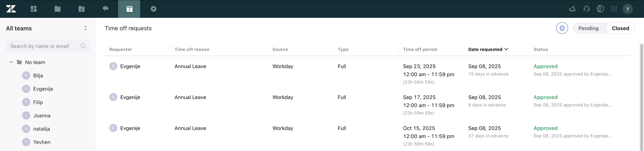This screenshot has height=151, width=644.
Task: Click the Sep 17, 2025 time off period
Action: (428, 105)
